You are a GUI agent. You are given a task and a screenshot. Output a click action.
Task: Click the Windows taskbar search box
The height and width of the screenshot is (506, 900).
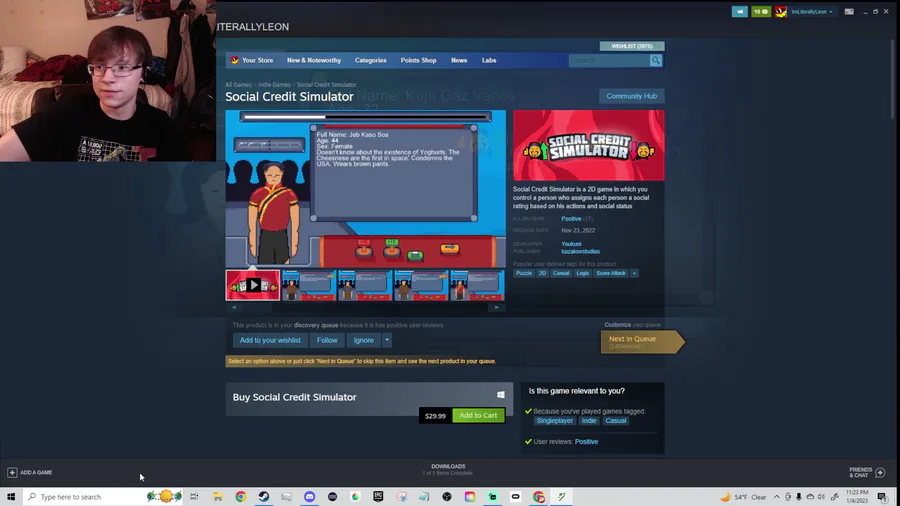[104, 497]
